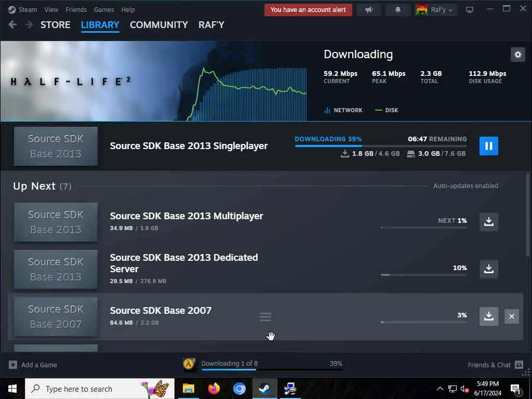Click Add a Game
Screen dimensions: 532x399
39,365
